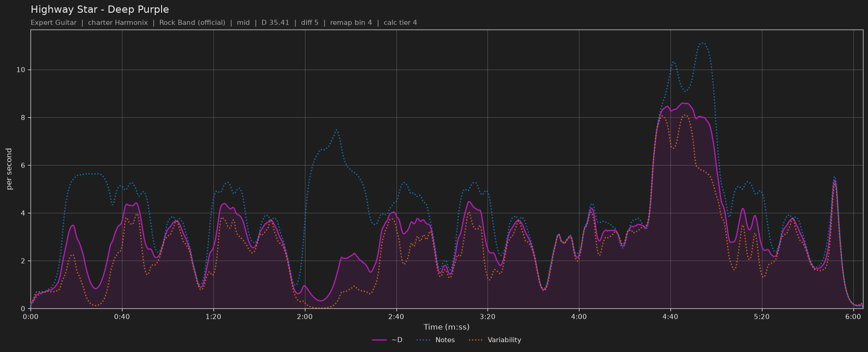Click 'diff 5' in the subtitle

point(310,23)
